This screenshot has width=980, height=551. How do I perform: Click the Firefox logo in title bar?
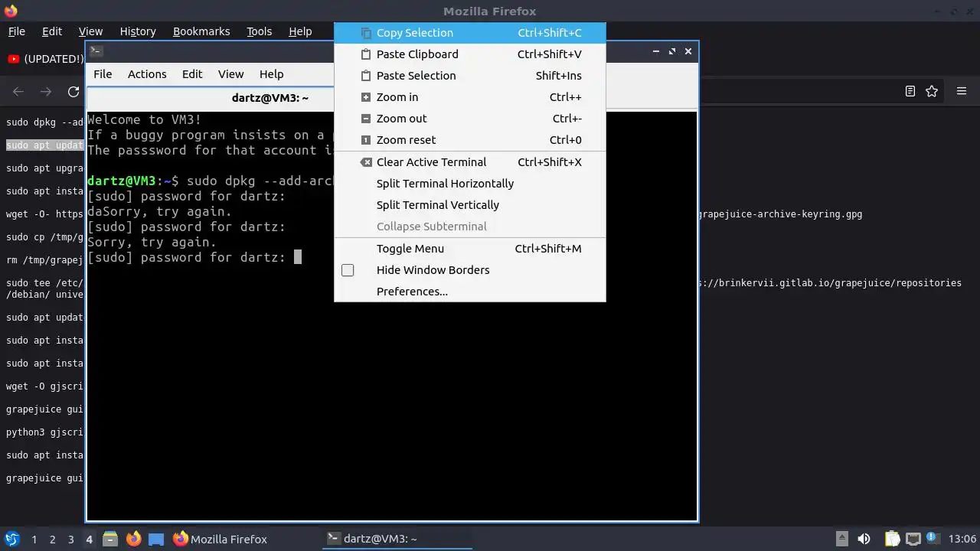coord(10,11)
